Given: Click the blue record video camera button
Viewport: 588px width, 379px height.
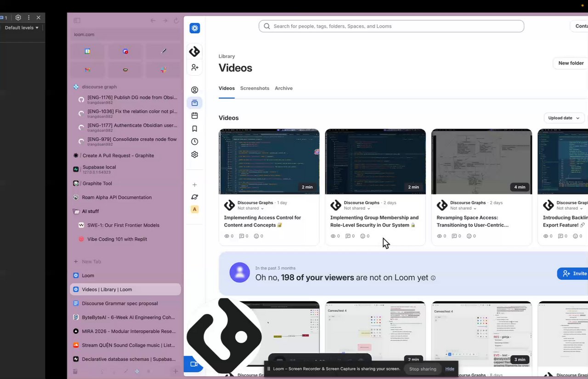Looking at the screenshot, I should [193, 364].
